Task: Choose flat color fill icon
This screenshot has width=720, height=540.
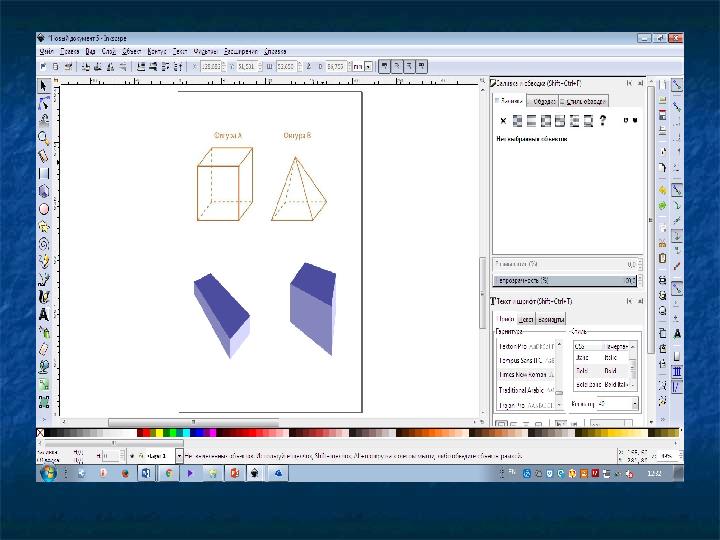Action: coord(518,121)
